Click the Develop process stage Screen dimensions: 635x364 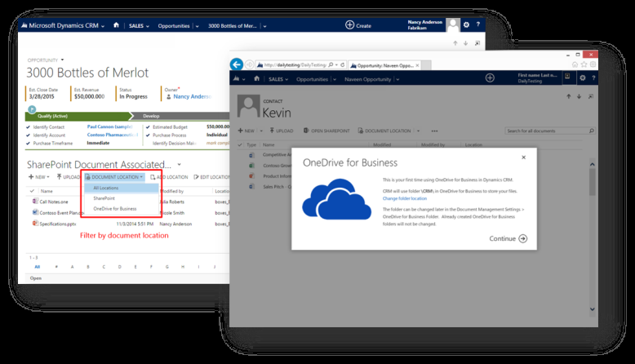181,116
